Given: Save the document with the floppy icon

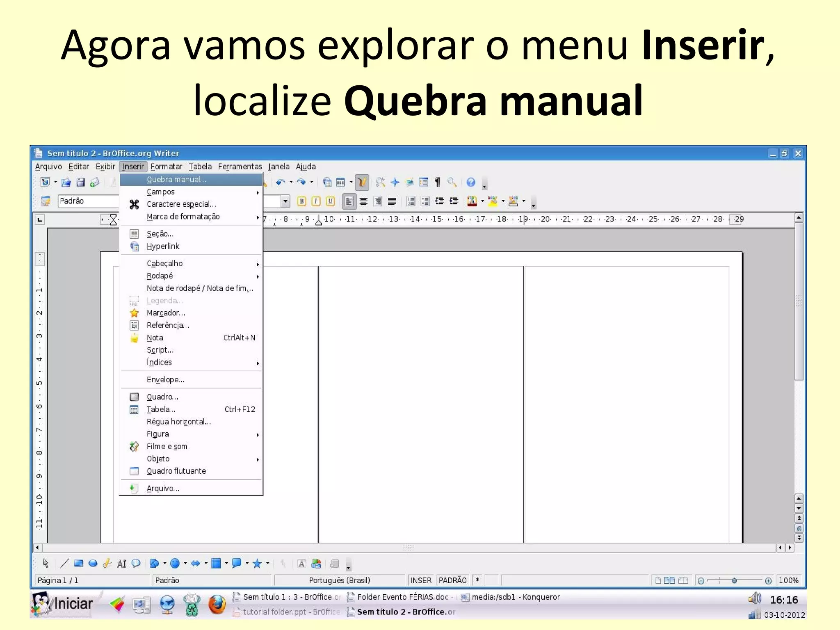Looking at the screenshot, I should (x=80, y=182).
